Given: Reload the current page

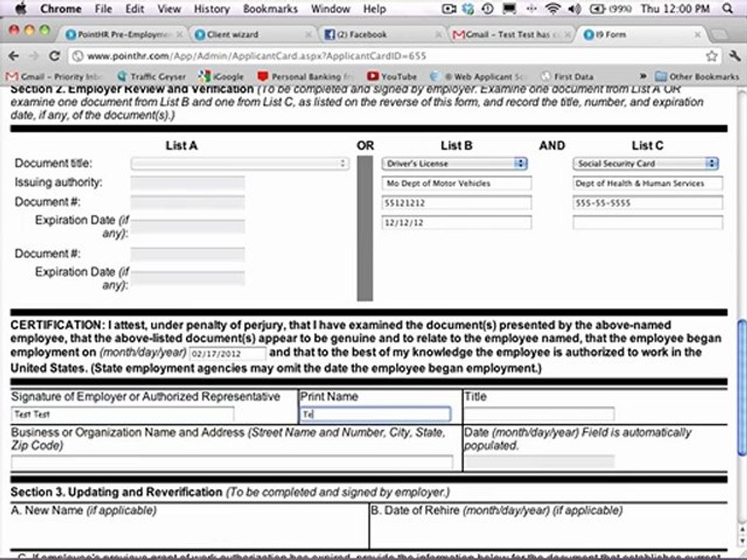Looking at the screenshot, I should tap(54, 56).
